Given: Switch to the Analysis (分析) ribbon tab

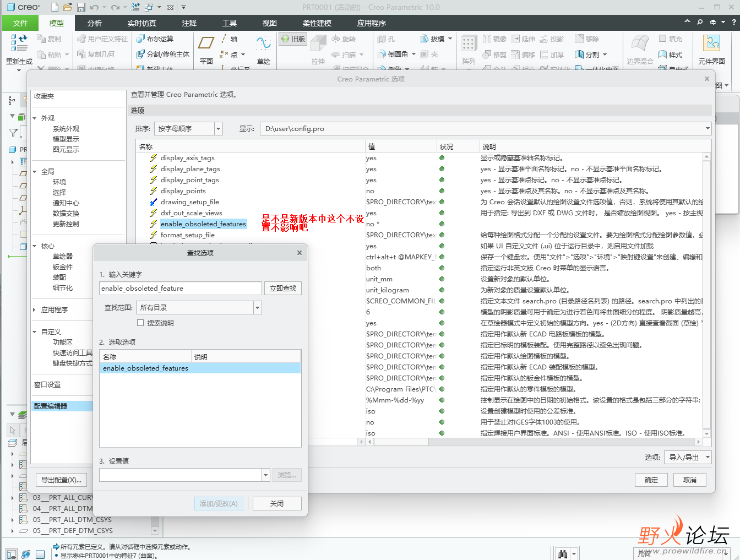Looking at the screenshot, I should (95, 23).
